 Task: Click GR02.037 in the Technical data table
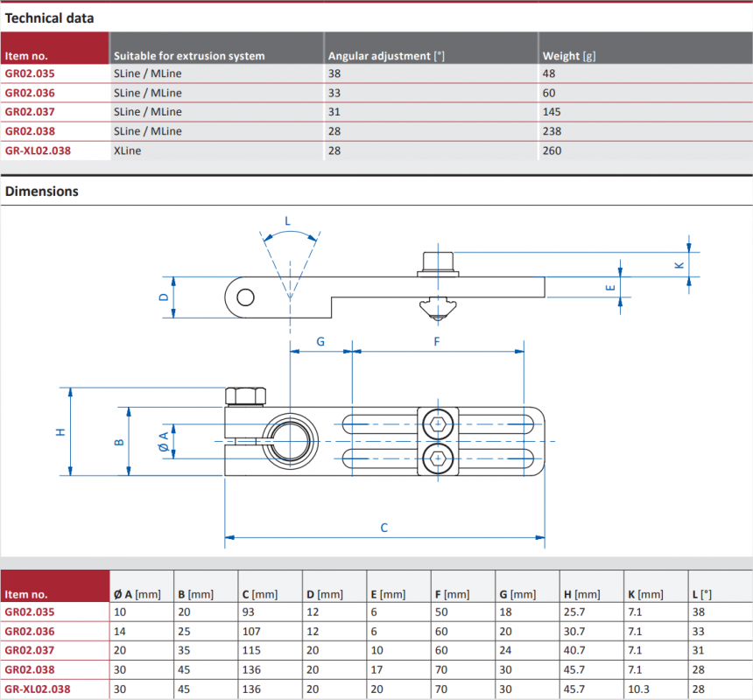pos(30,112)
